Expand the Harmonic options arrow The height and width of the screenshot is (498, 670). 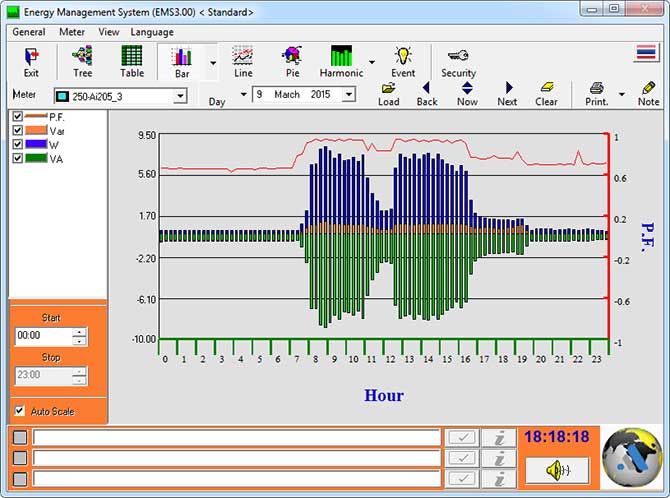(372, 62)
